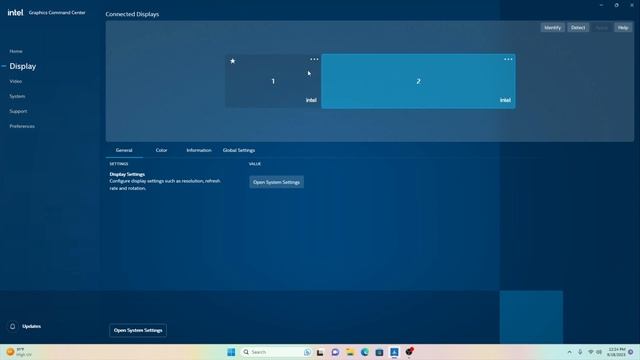Click the Detect displays button

pyautogui.click(x=578, y=27)
